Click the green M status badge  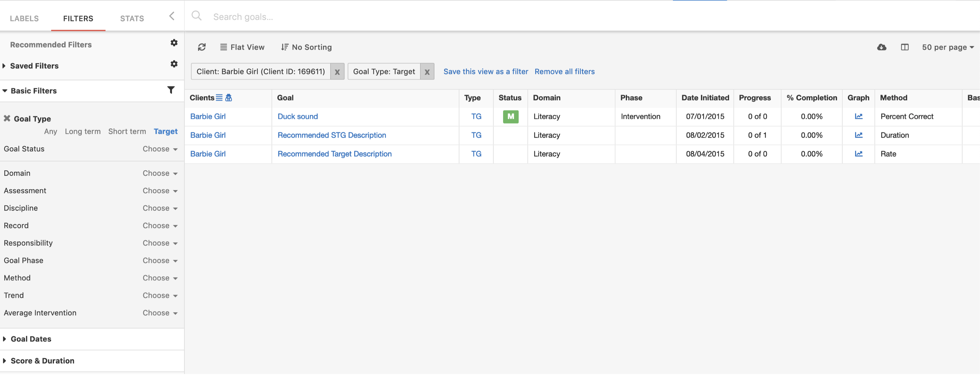click(511, 116)
